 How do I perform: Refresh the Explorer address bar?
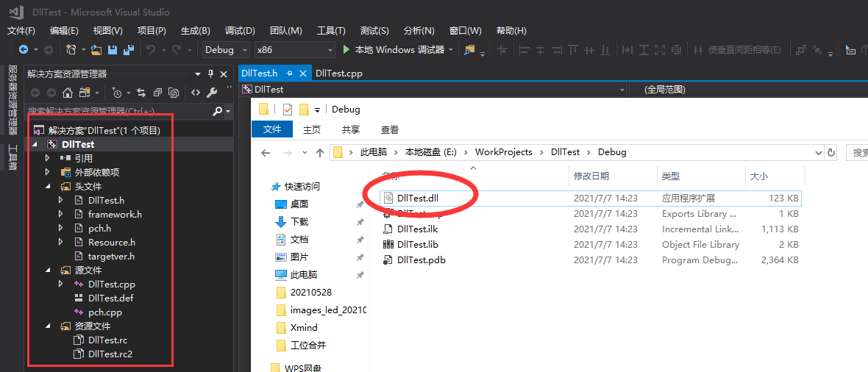(x=830, y=152)
